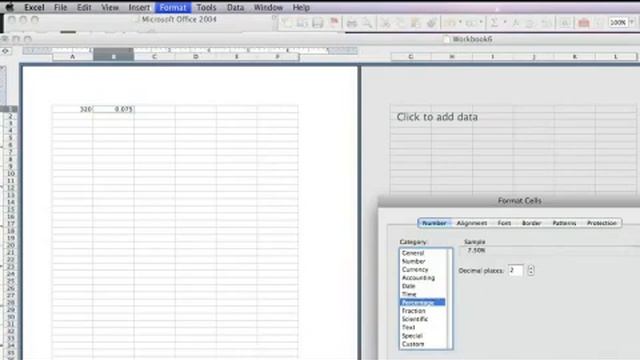Open the File menu
Image resolution: width=640 pixels, height=360 pixels.
[x=60, y=7]
